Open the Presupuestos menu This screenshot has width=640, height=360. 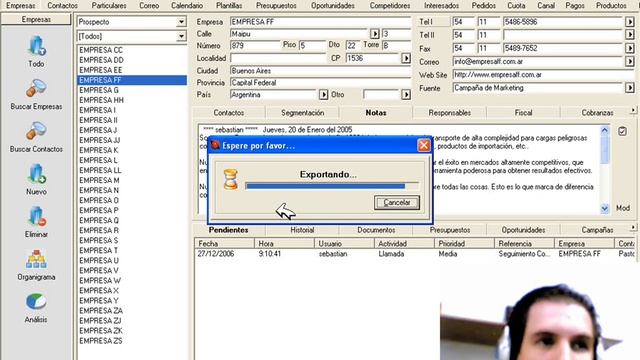pos(276,6)
